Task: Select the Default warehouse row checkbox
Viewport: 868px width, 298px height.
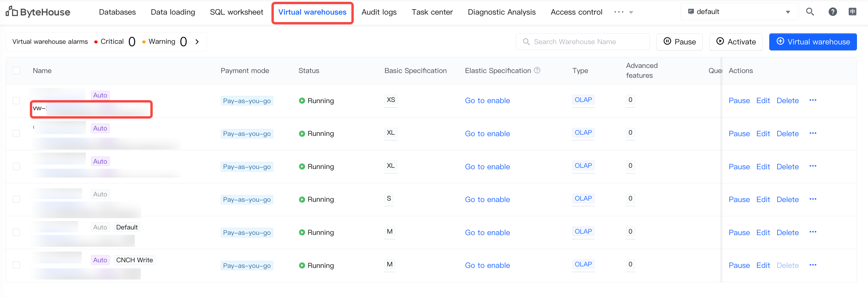Action: click(x=16, y=232)
